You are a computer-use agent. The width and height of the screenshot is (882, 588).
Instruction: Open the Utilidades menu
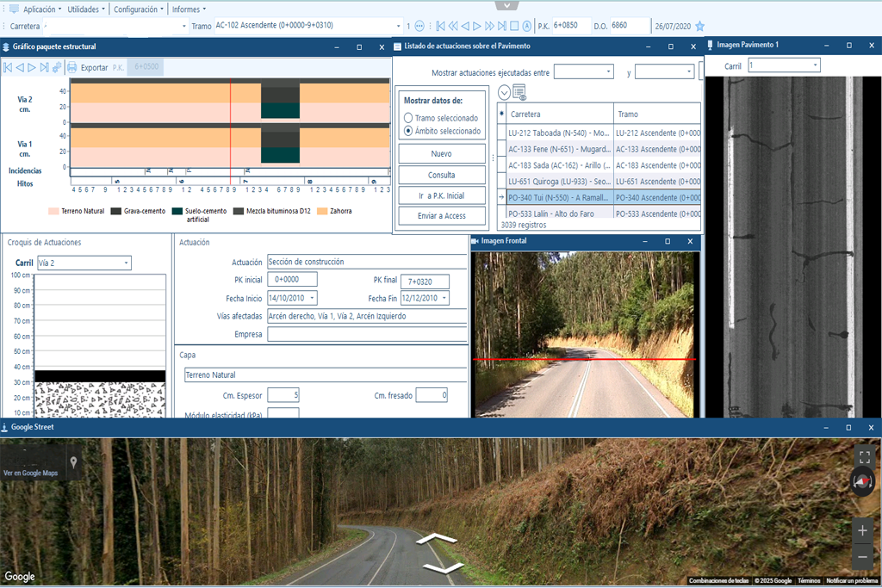(87, 9)
